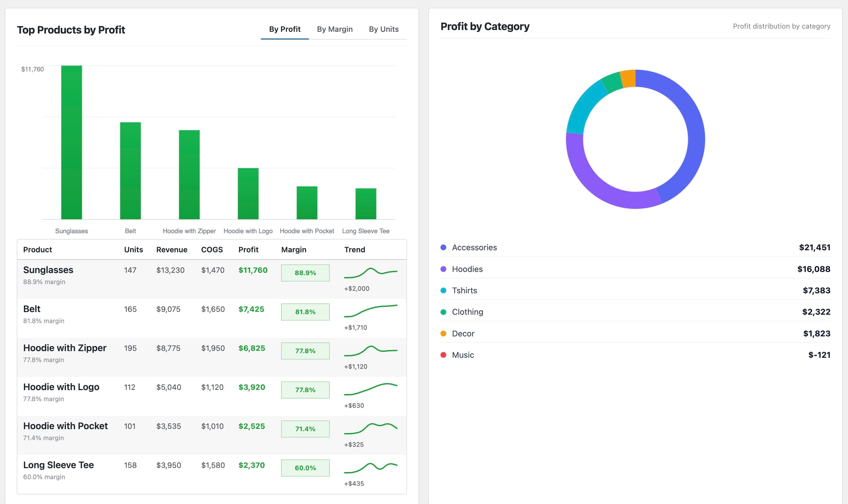
Task: Click the orange Decor legend dot
Action: point(443,333)
